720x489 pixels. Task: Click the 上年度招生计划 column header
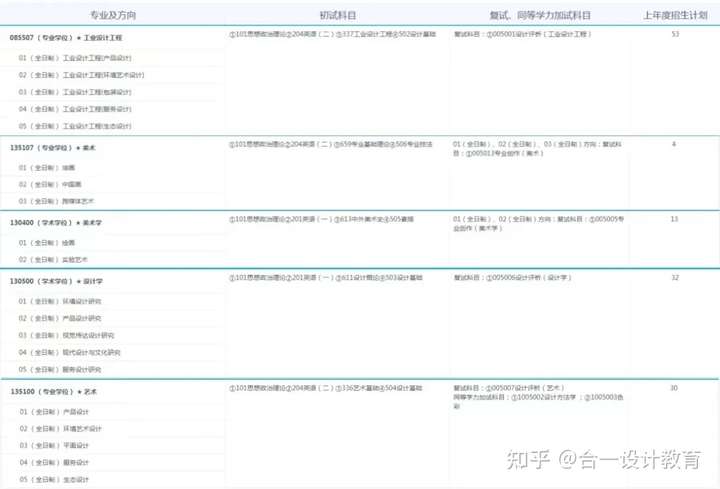pyautogui.click(x=675, y=15)
